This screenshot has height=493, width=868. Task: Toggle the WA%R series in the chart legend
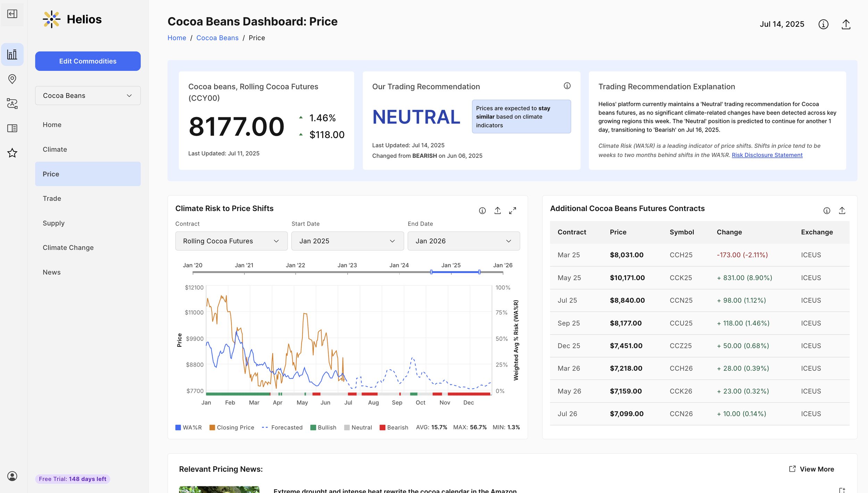(189, 427)
